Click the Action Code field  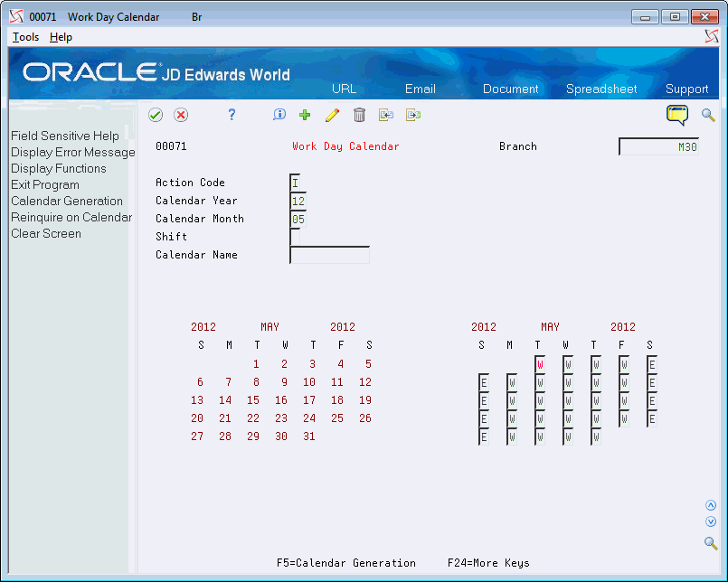pos(295,183)
